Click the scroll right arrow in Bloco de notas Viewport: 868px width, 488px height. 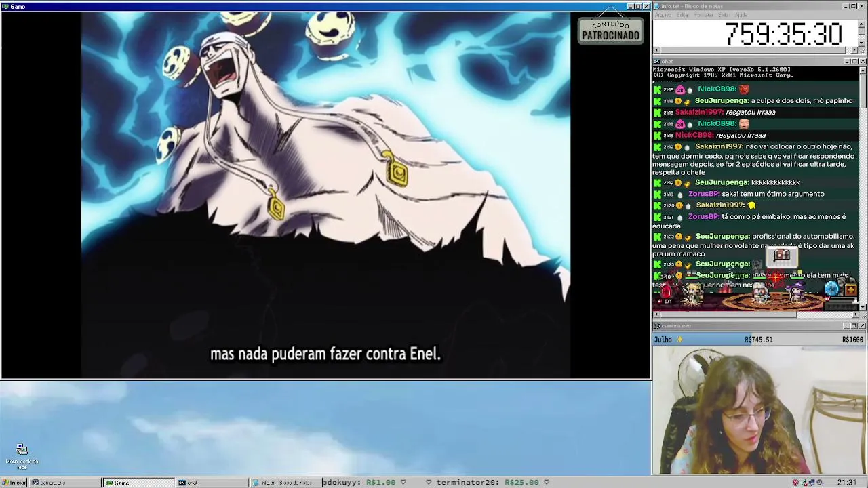[x=855, y=50]
